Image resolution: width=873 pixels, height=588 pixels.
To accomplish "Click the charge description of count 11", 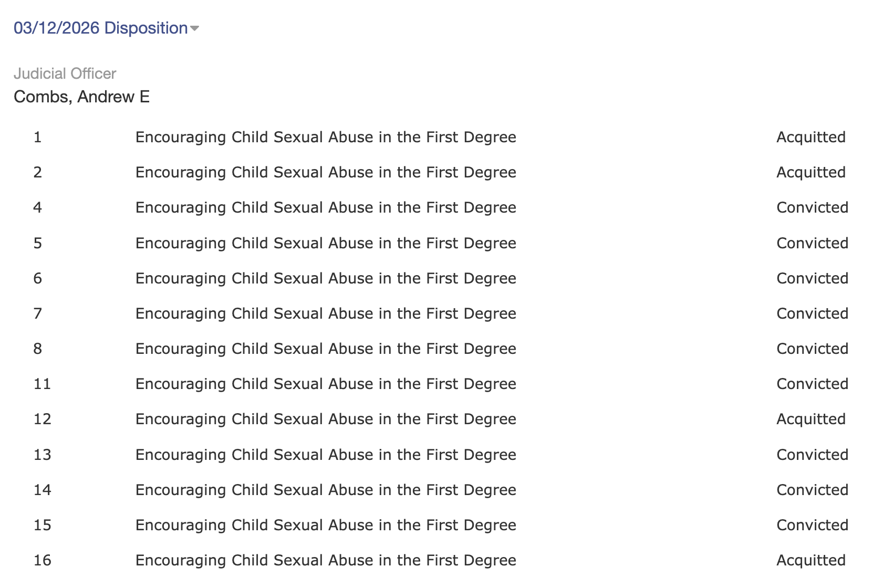I will click(x=326, y=384).
